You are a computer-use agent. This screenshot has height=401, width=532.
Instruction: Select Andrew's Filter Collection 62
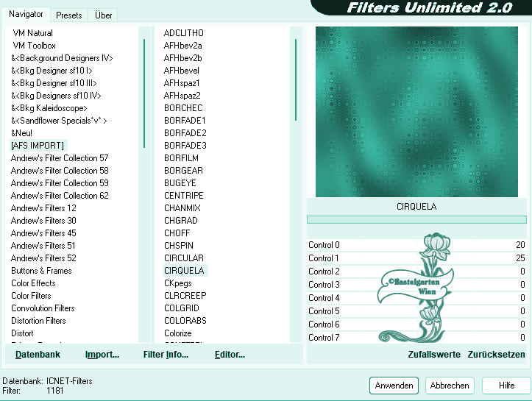[x=60, y=196]
